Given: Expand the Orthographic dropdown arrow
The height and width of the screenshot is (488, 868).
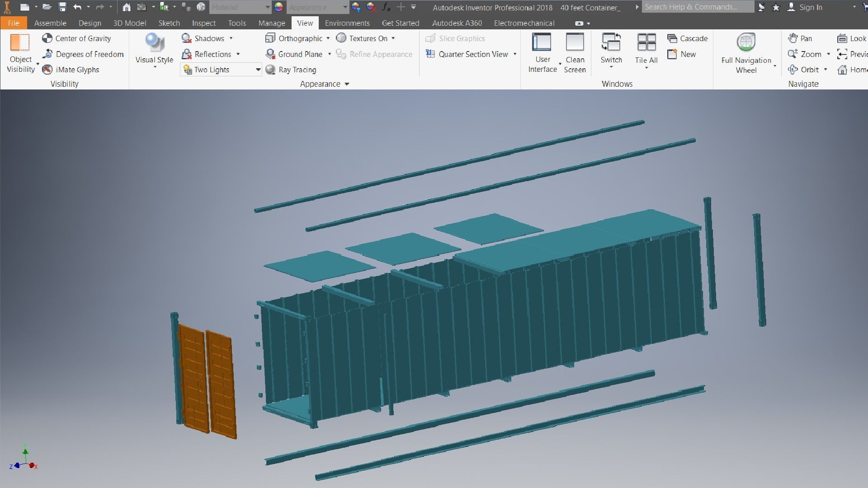Looking at the screenshot, I should coord(328,38).
